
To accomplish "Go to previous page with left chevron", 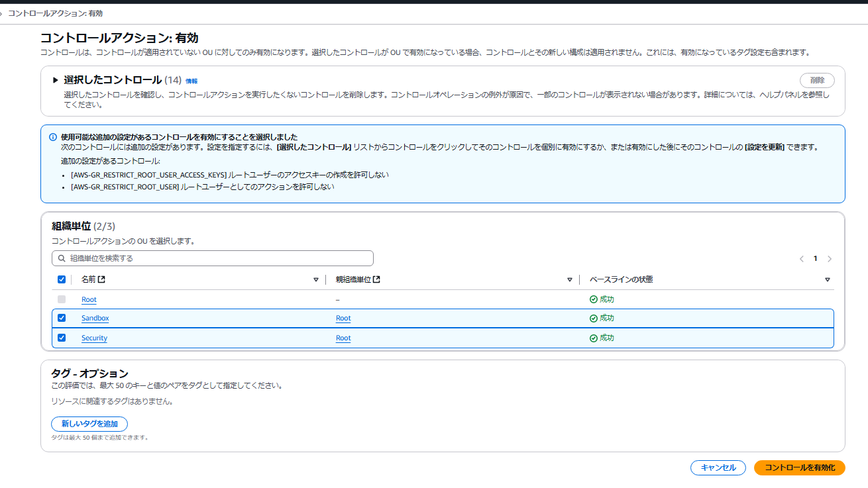I will pos(801,259).
